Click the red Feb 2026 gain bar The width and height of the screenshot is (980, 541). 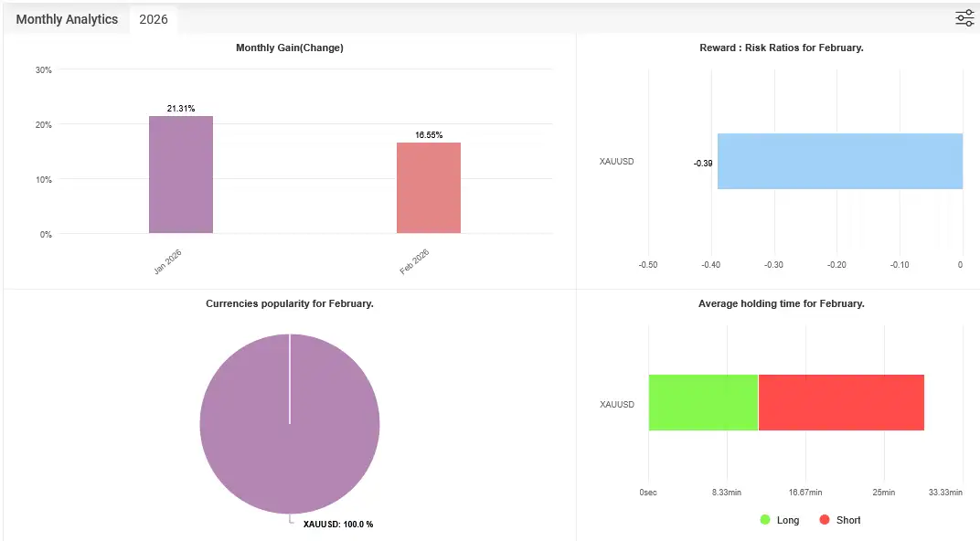428,187
